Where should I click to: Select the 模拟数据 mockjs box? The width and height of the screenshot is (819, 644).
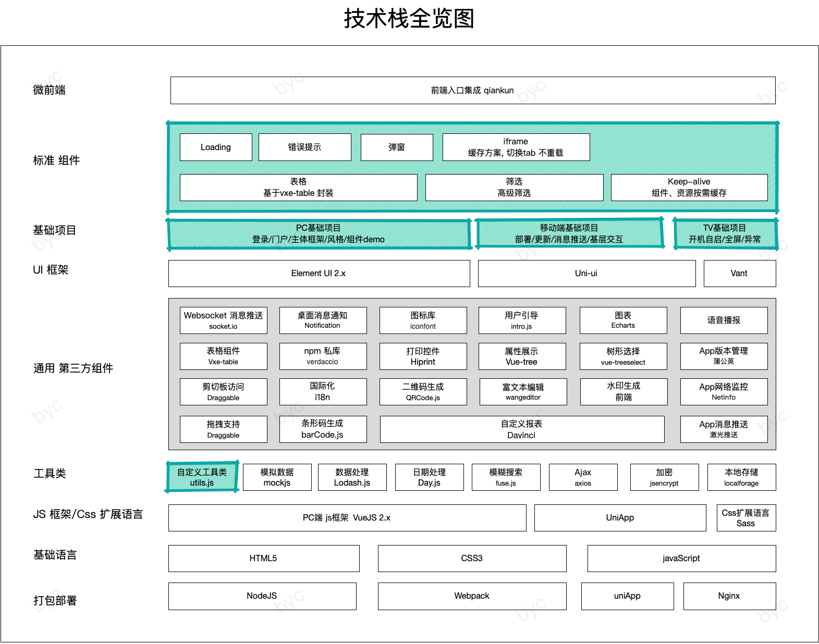pyautogui.click(x=277, y=477)
